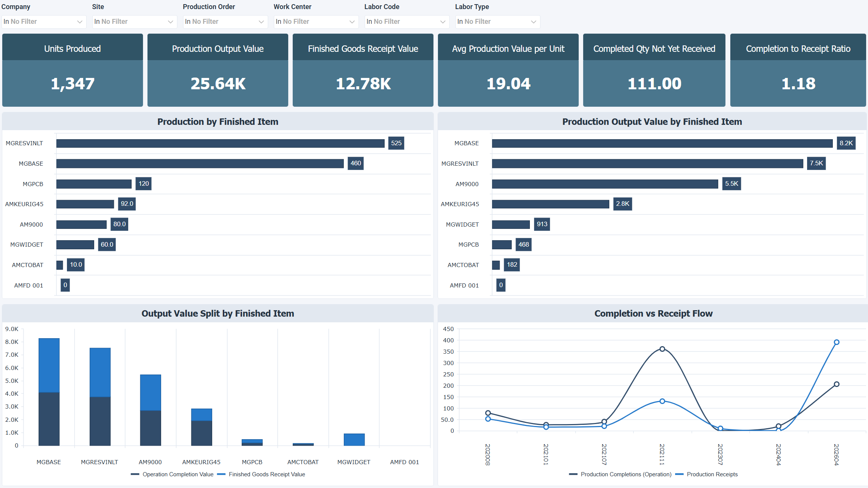Image resolution: width=868 pixels, height=488 pixels.
Task: Toggle Finished Goods Receipt Value legend item
Action: coord(266,474)
